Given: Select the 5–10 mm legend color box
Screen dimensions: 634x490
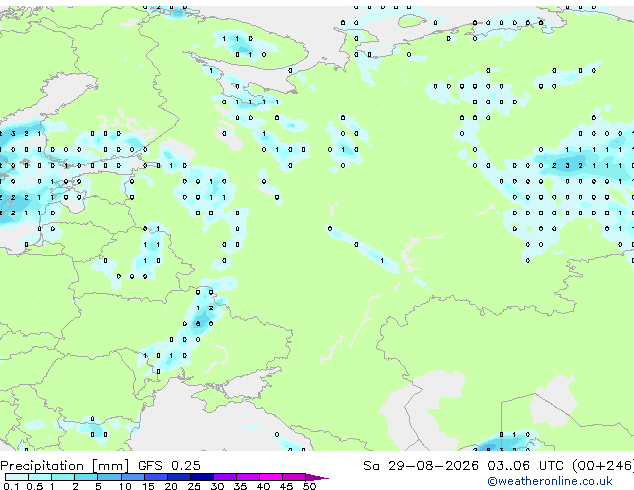Looking at the screenshot, I should click(109, 477).
